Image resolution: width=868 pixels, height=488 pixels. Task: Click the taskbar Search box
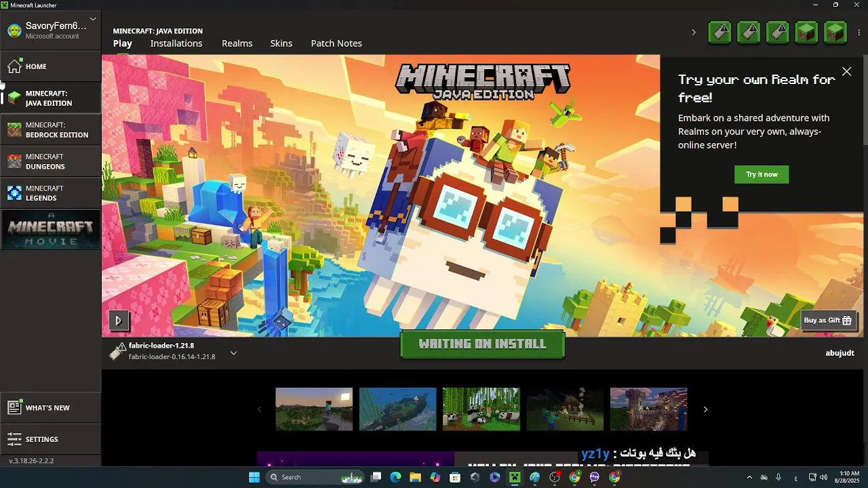click(317, 477)
